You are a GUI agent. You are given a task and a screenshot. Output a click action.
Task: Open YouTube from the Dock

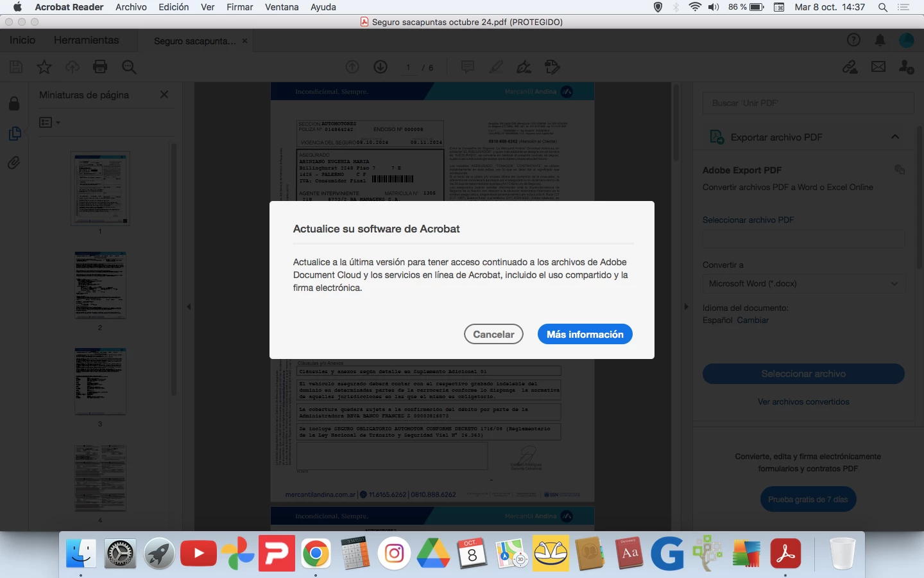click(198, 553)
